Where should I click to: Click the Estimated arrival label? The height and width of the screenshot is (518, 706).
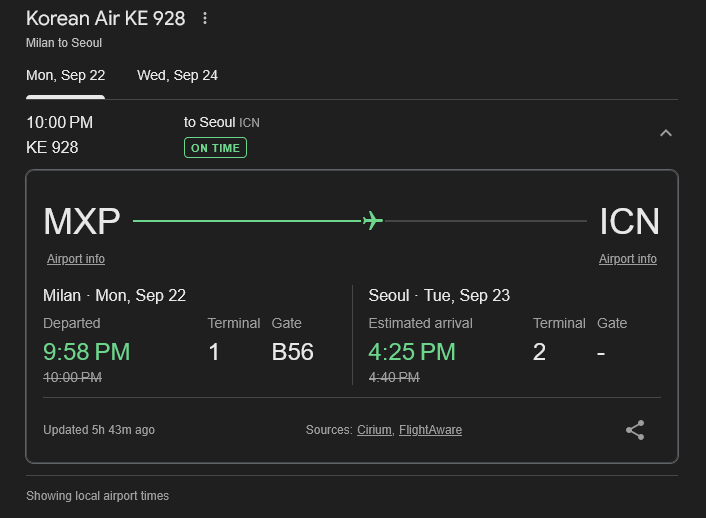click(x=421, y=323)
